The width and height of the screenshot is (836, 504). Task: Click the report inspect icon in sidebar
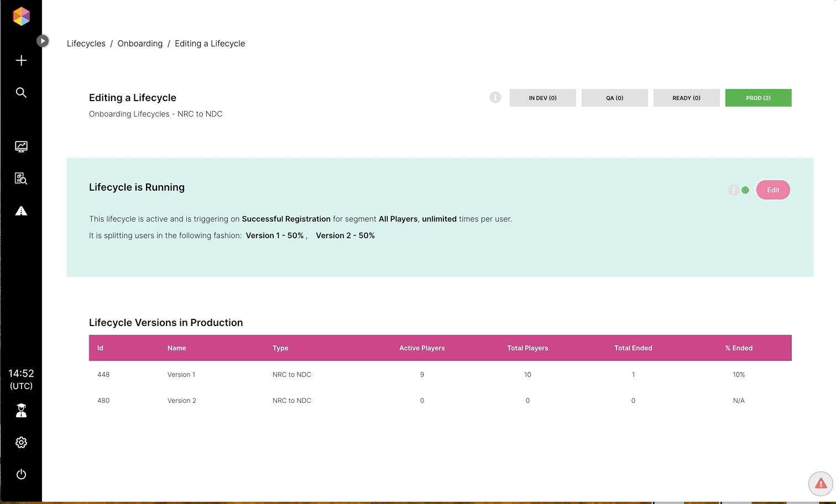21,179
